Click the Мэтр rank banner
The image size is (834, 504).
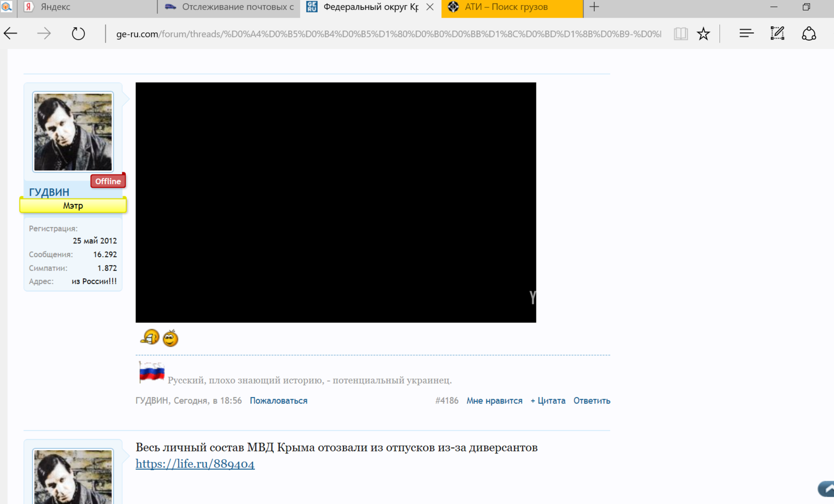pyautogui.click(x=73, y=205)
